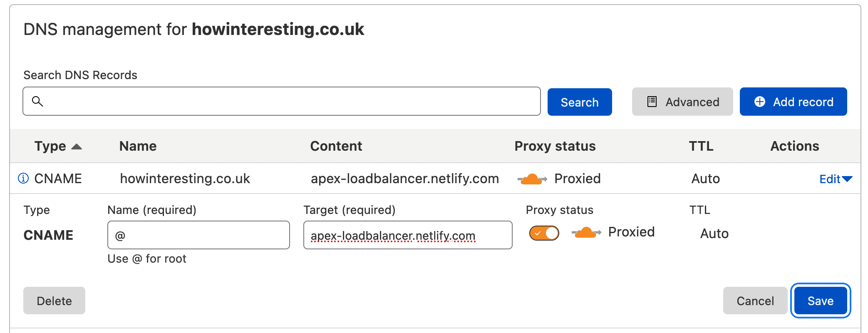
Task: Sort records using the Type arrow icon
Action: (77, 147)
